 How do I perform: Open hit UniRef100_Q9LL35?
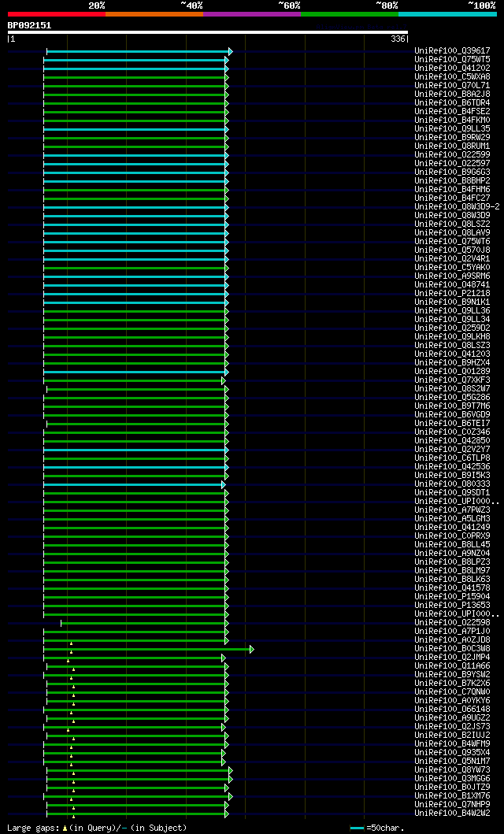[x=452, y=128]
